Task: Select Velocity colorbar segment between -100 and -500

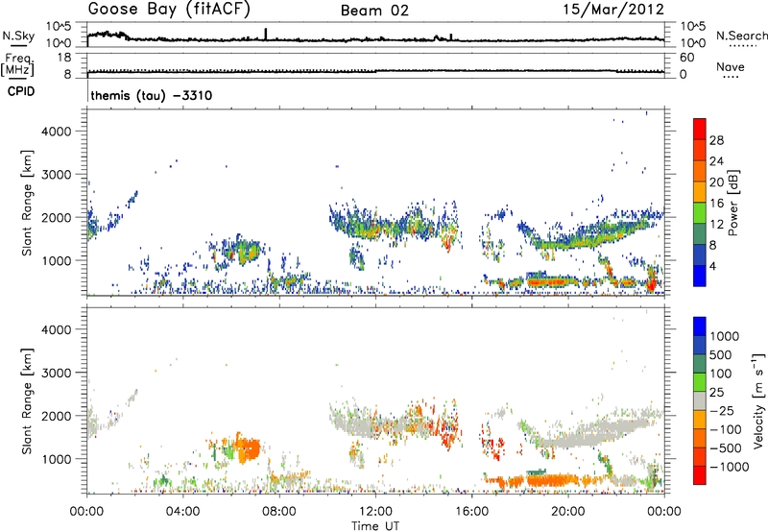Action: click(700, 438)
